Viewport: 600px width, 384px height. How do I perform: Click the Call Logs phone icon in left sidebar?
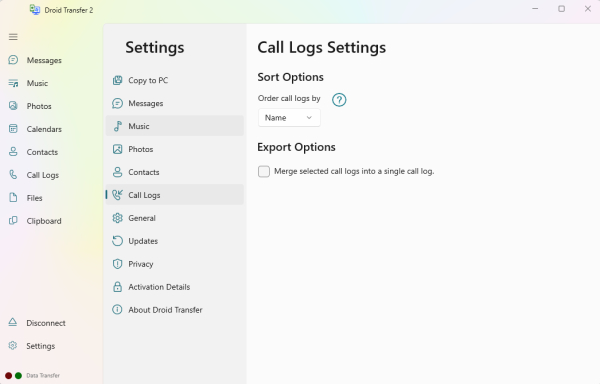(x=13, y=175)
